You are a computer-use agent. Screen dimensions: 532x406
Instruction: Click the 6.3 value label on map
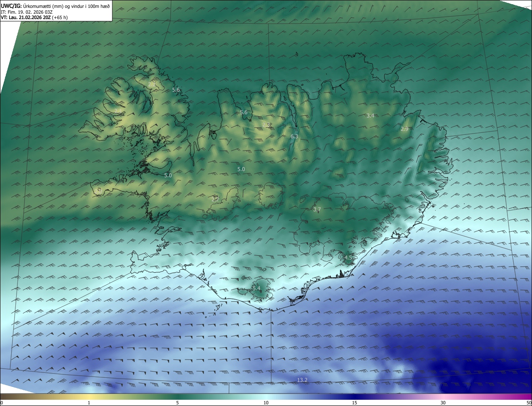click(294, 136)
